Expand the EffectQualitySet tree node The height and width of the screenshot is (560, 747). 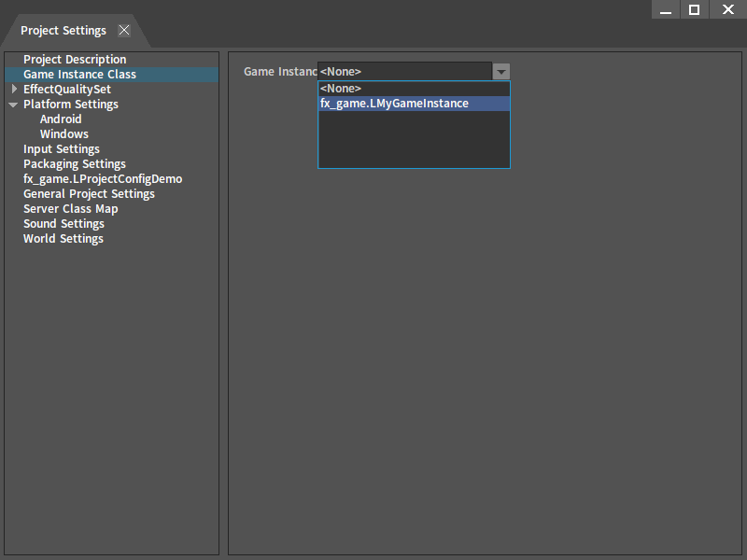tap(14, 90)
